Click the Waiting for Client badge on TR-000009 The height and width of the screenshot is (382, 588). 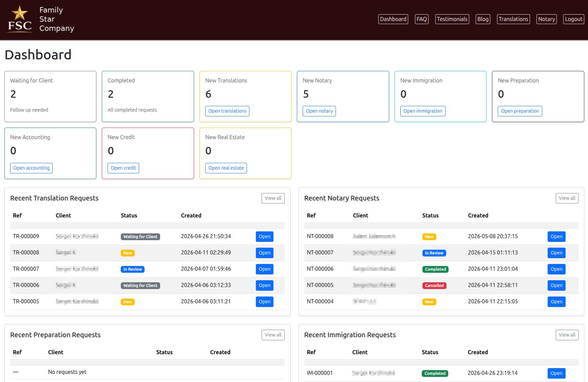pyautogui.click(x=140, y=237)
